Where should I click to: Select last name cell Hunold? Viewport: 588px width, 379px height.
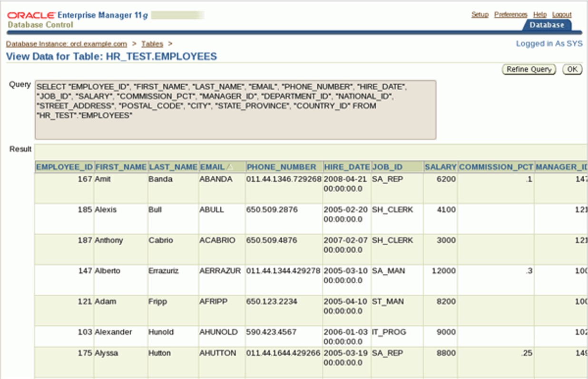tap(161, 332)
